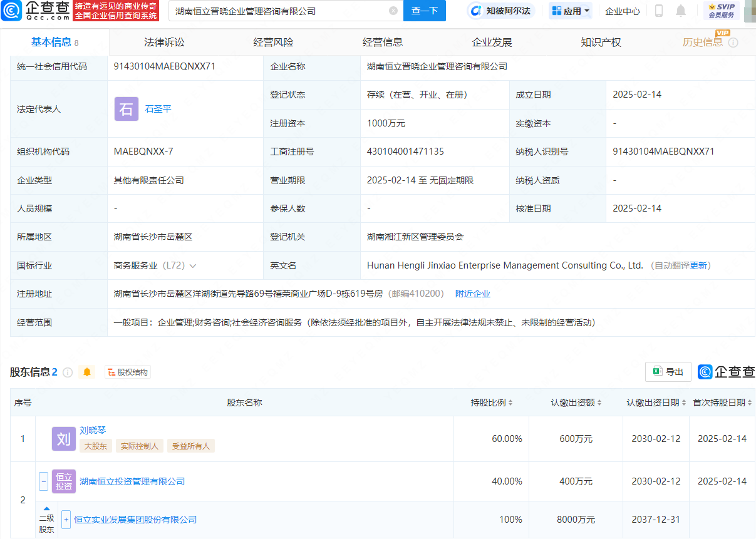Image resolution: width=756 pixels, height=539 pixels.
Task: Expand the 恒立实业发展集团股份有限公司 row
Action: (66, 520)
